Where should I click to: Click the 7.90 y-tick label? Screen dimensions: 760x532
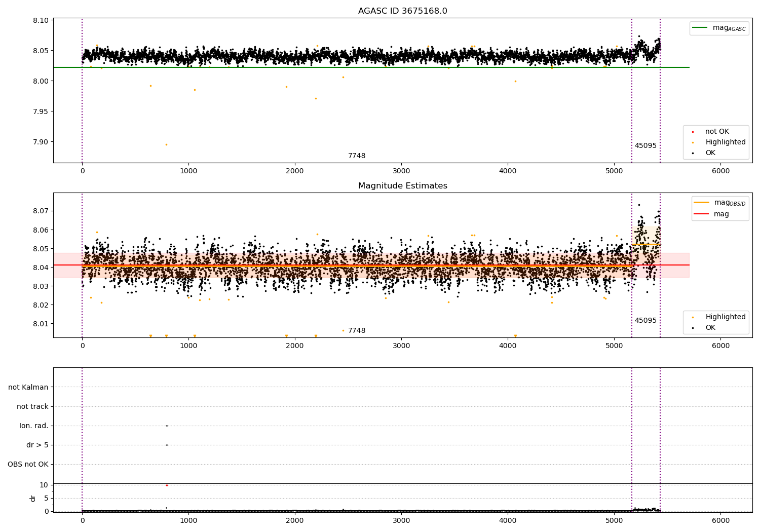coord(41,142)
